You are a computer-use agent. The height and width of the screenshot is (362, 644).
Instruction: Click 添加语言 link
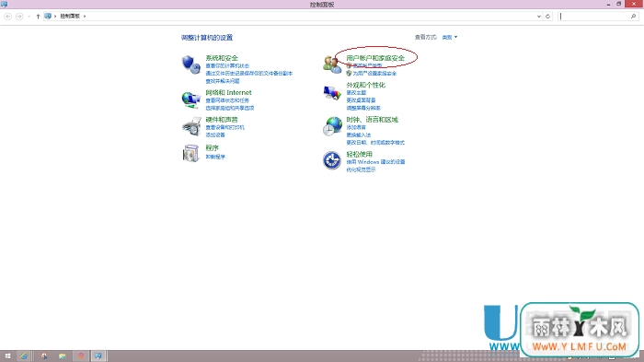pyautogui.click(x=356, y=127)
